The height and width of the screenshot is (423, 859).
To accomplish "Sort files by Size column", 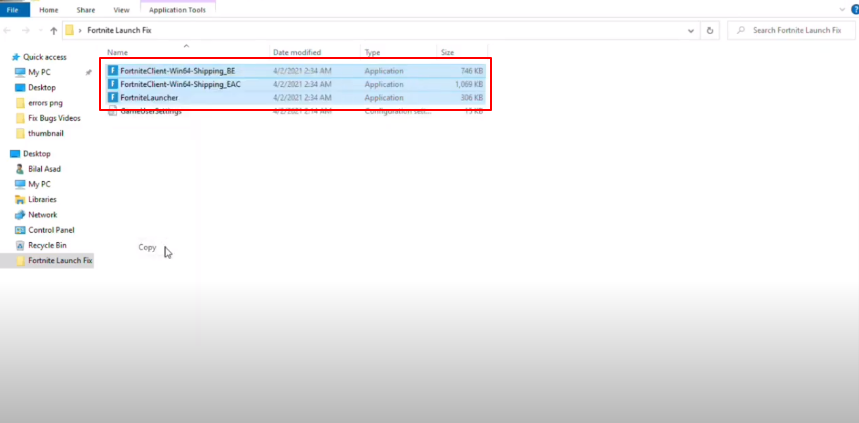I will point(448,53).
